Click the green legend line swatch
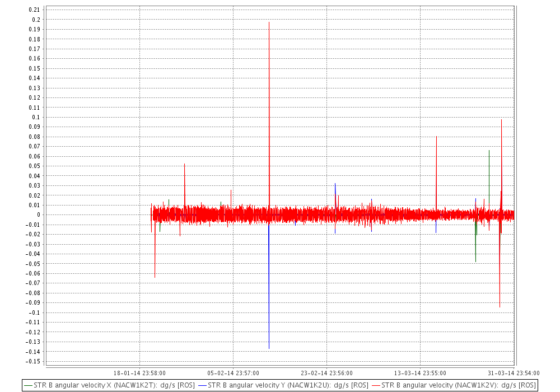This screenshot has width=560, height=392. point(28,386)
